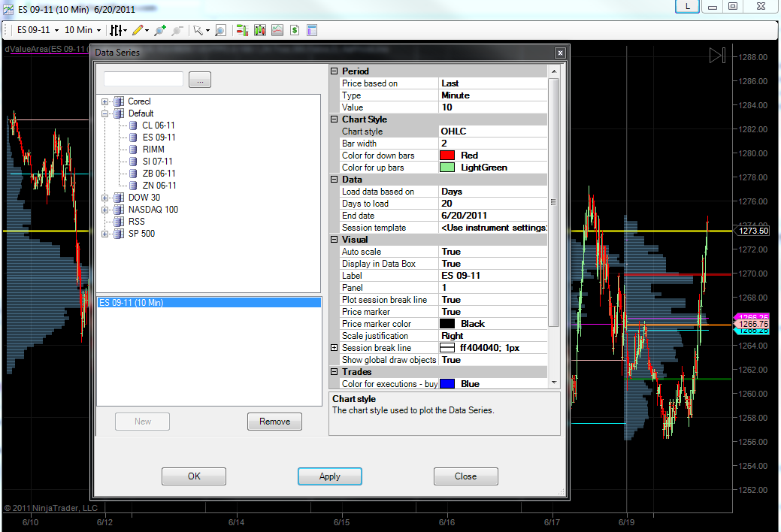Click property grid scrollbar up arrow
Image resolution: width=781 pixels, height=532 pixels.
tap(554, 71)
